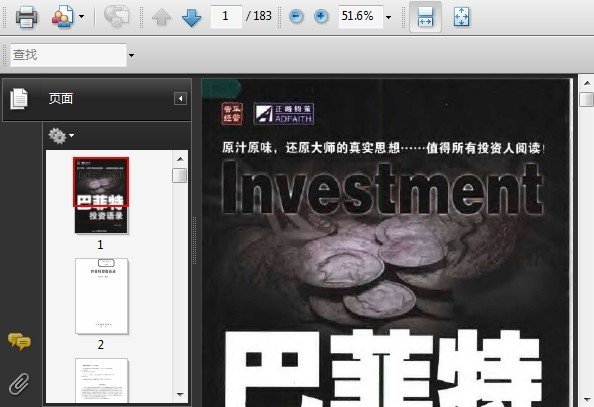Open the collaborate/share users icon
This screenshot has height=407, width=594.
tap(63, 17)
